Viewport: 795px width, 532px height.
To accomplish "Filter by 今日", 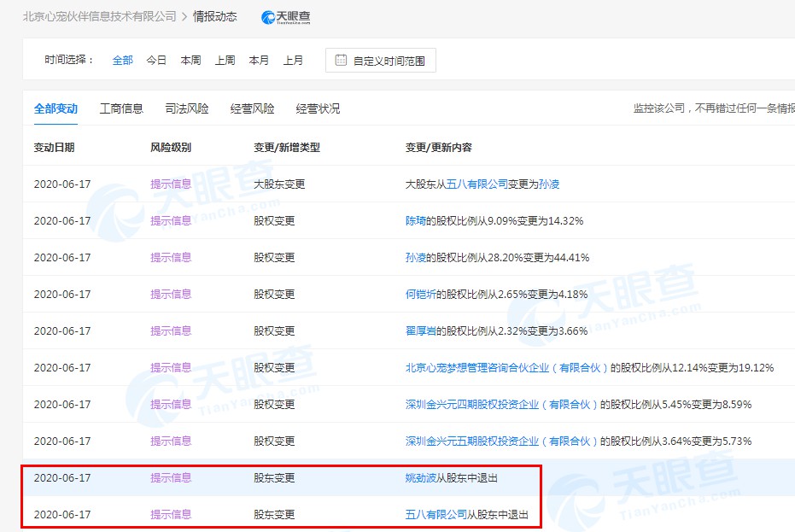I will (x=156, y=61).
